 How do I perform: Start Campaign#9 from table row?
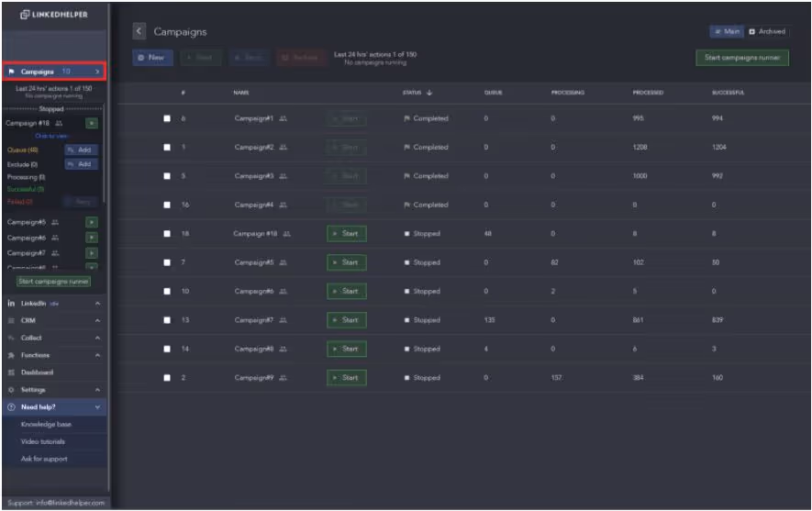pos(347,378)
